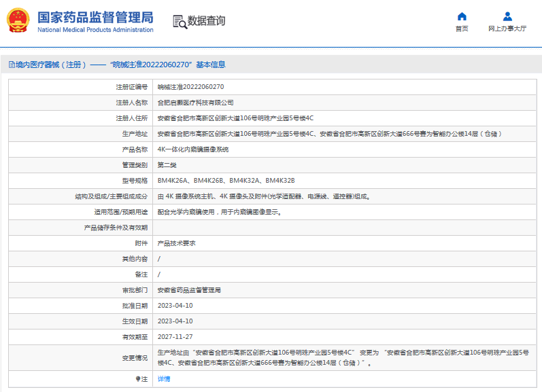Click the 境内医疗器械（注册） breadcrumb text
Image resolution: width=542 pixels, height=392 pixels.
pyautogui.click(x=51, y=65)
